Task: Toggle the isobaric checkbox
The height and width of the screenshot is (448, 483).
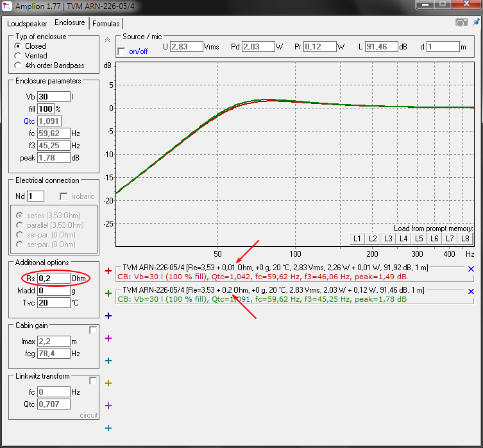Action: point(64,196)
